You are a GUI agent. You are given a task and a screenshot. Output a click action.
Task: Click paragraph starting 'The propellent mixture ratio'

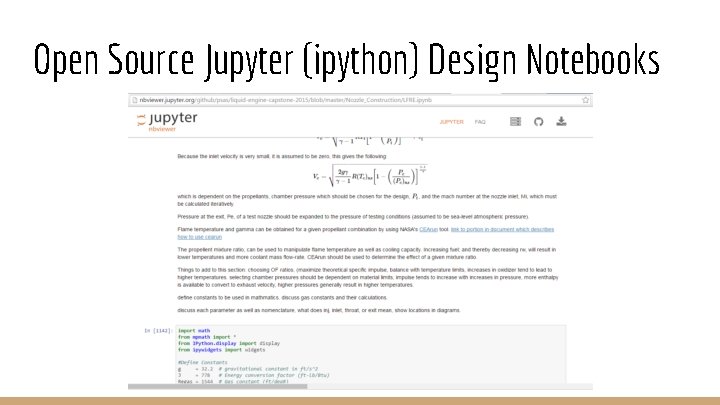click(367, 253)
